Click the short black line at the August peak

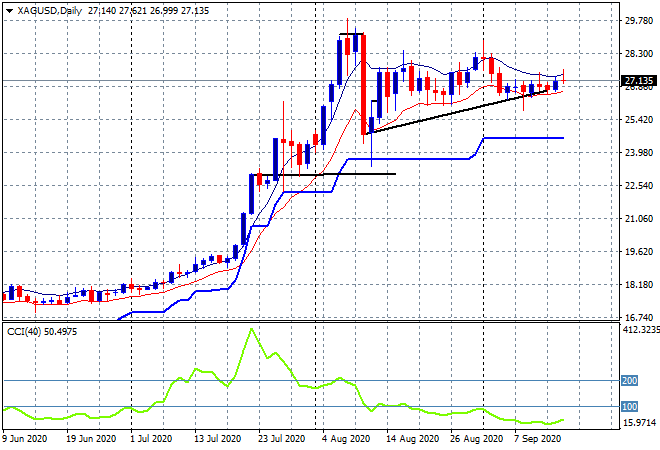(x=351, y=34)
